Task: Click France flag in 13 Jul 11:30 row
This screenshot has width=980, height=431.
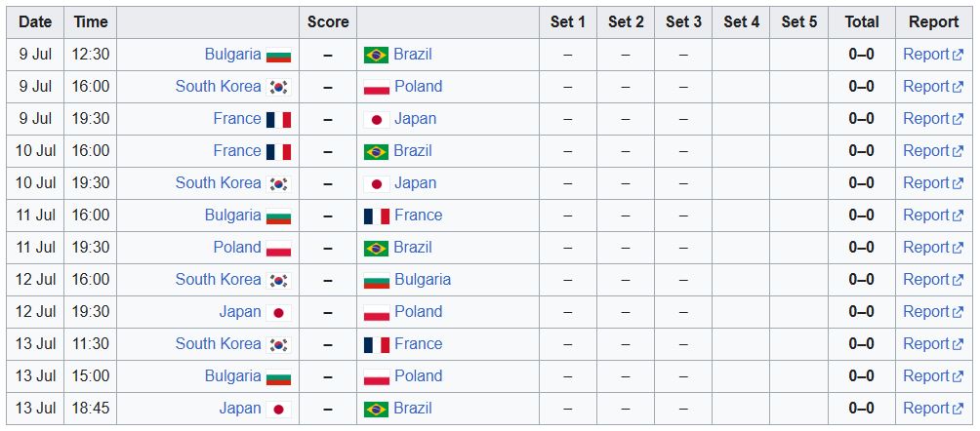Action: [376, 345]
